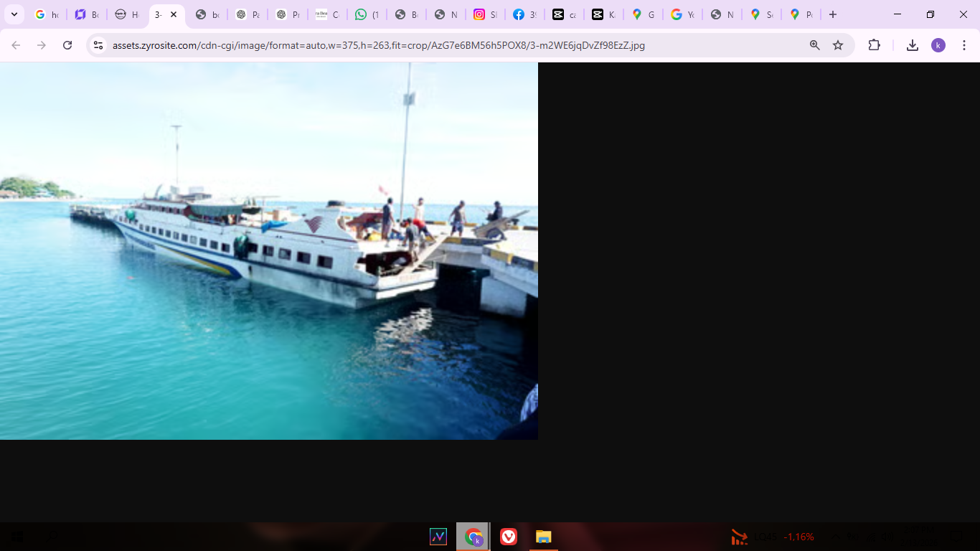
Task: Switch to the Google tab labeled "Yo"
Action: click(x=683, y=14)
